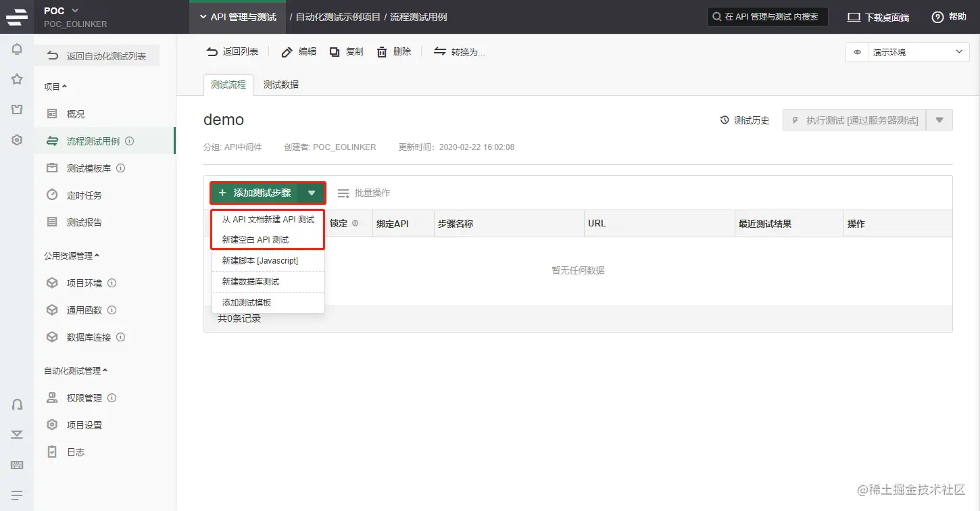
Task: Click the API search input field
Action: (x=768, y=17)
